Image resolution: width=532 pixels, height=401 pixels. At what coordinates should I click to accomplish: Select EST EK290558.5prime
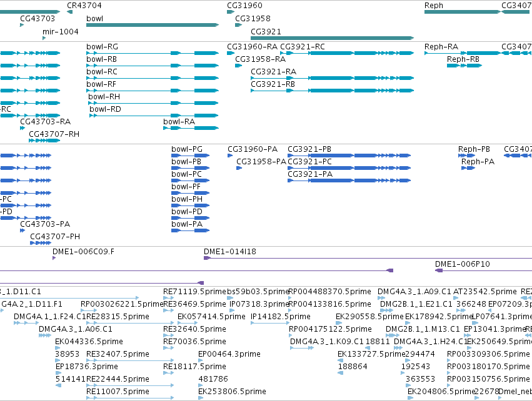tap(338, 323)
